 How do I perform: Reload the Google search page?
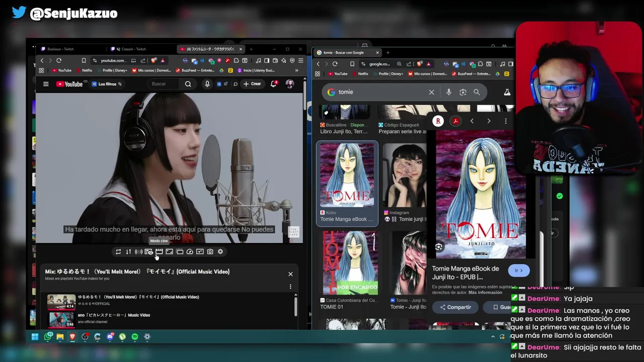[335, 64]
